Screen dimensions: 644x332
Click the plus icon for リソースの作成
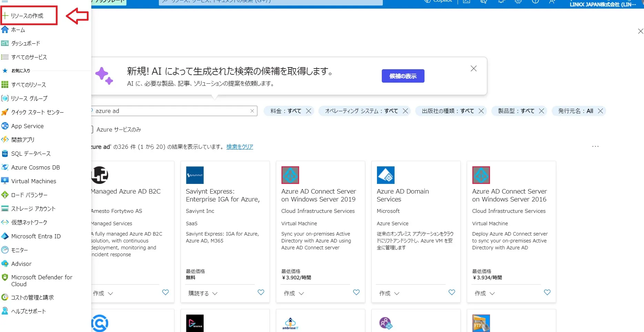5,16
